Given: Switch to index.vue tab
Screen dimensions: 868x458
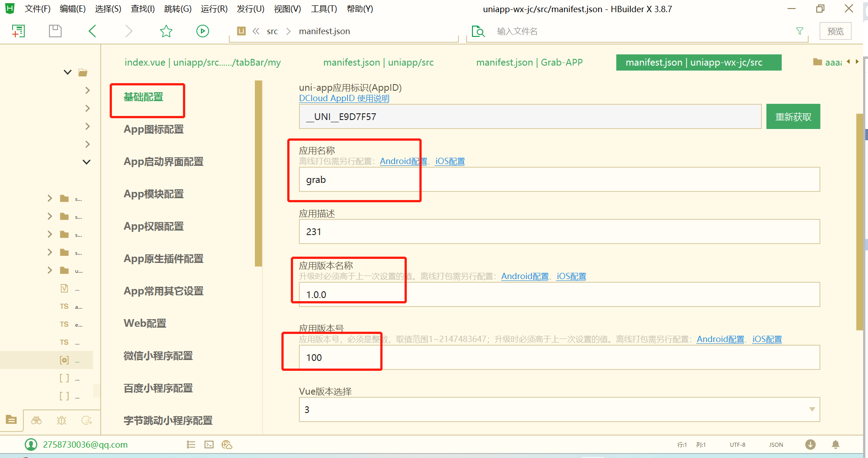Looking at the screenshot, I should coord(203,62).
